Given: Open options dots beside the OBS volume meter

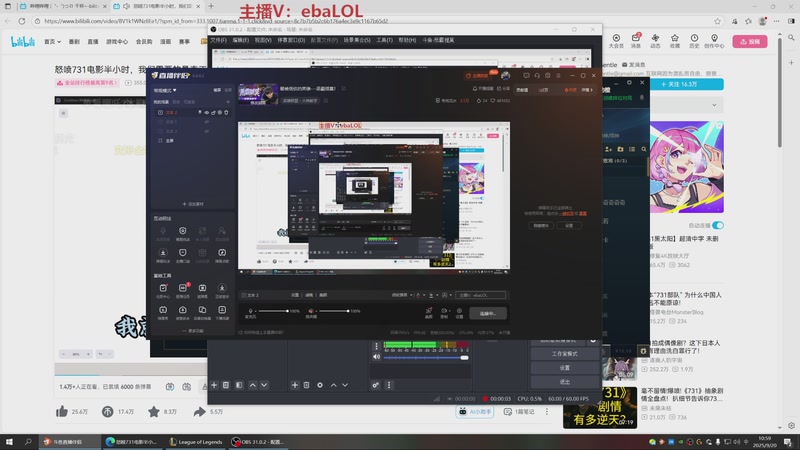Looking at the screenshot, I should [377, 346].
